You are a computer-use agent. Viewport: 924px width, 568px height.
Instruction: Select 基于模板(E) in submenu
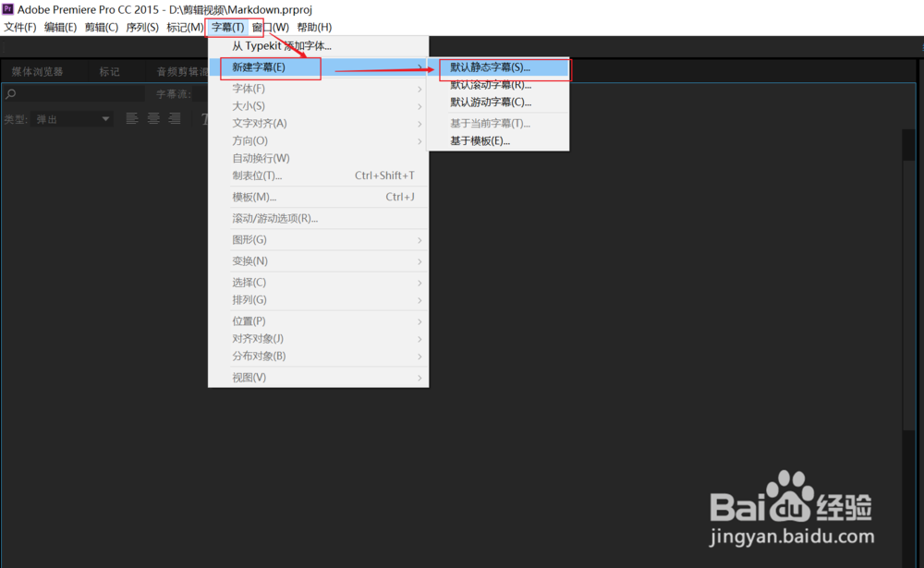(499, 140)
